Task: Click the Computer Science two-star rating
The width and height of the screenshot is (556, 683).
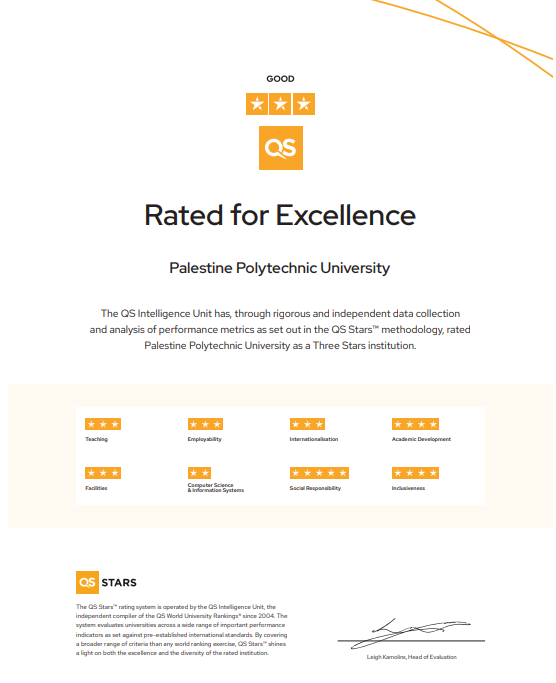Action: tap(199, 473)
